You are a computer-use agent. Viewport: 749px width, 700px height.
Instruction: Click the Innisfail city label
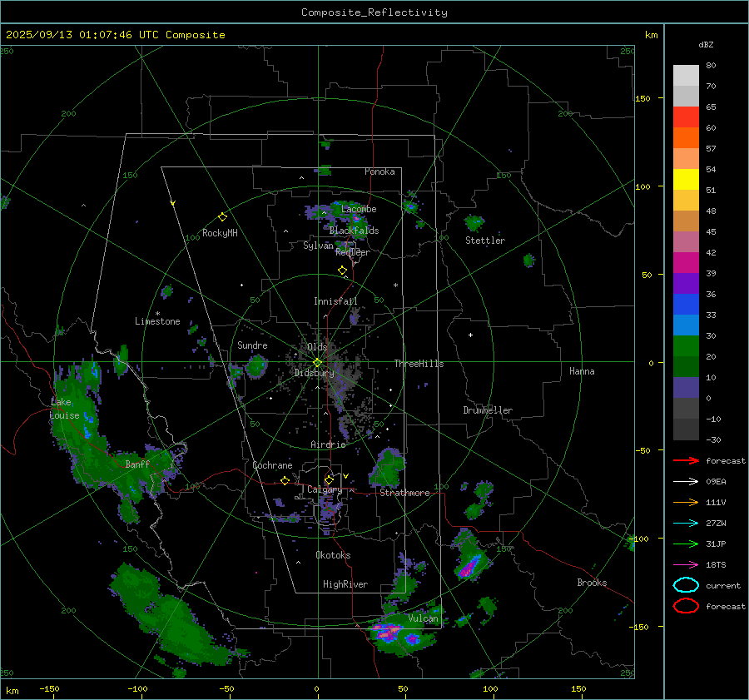(x=335, y=301)
